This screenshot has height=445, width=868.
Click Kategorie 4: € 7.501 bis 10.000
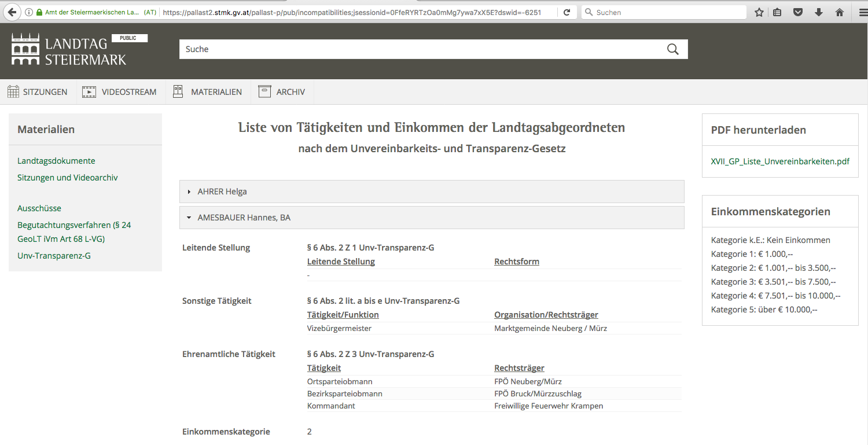[x=775, y=296]
